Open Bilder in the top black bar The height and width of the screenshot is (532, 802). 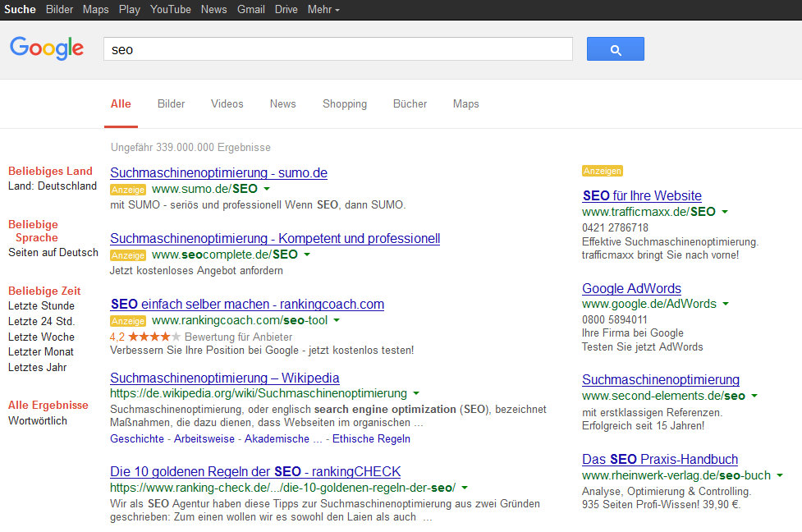pyautogui.click(x=59, y=9)
